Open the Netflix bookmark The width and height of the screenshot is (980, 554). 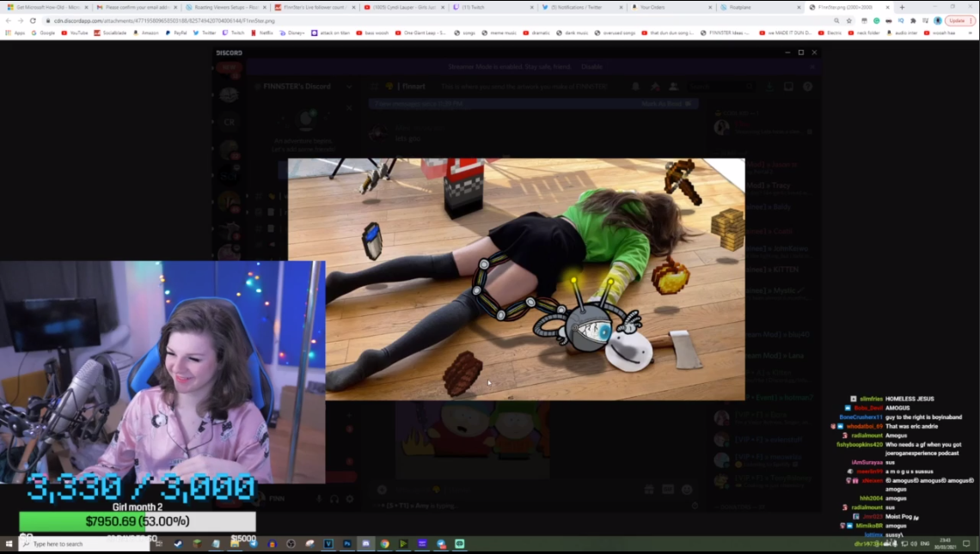(x=262, y=33)
